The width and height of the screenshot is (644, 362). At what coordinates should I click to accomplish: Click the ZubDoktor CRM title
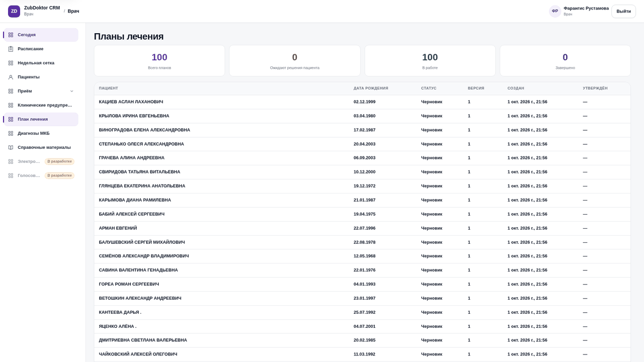[42, 8]
